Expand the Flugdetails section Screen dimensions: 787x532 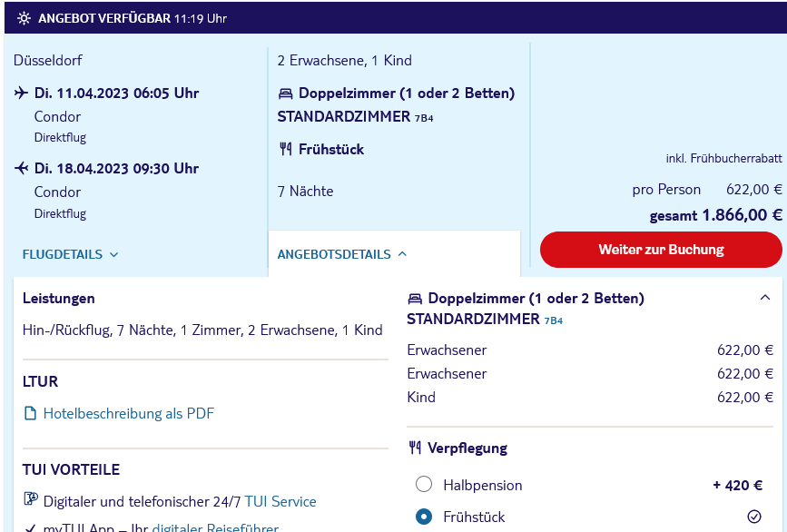(70, 254)
